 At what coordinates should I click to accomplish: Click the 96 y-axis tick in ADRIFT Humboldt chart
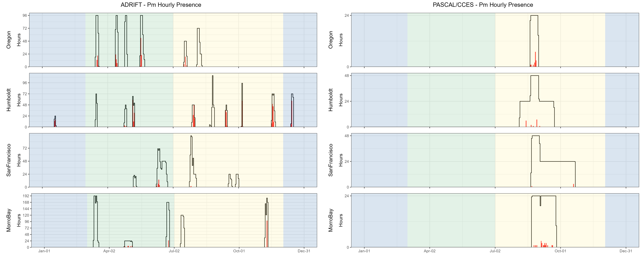pos(25,83)
